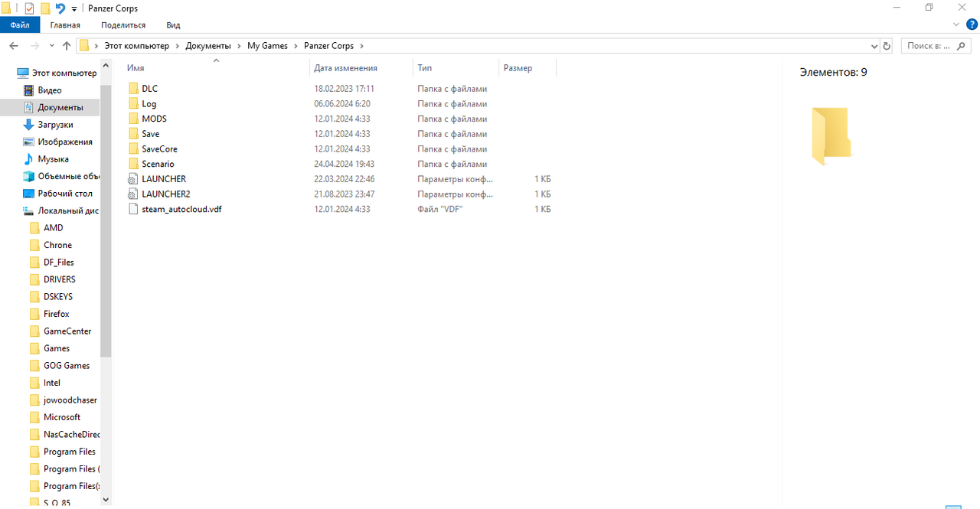Click the Forward navigation arrow
This screenshot has width=980, height=509.
pos(35,46)
